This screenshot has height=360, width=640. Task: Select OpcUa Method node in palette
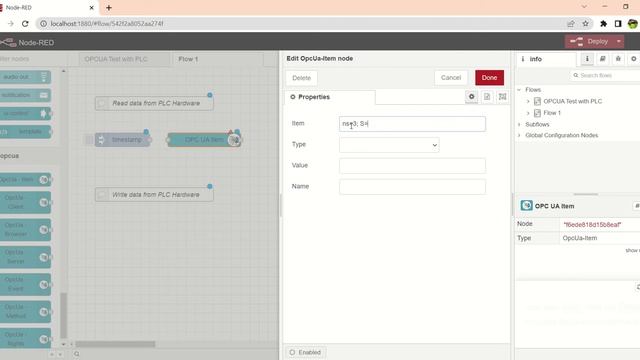(x=25, y=311)
